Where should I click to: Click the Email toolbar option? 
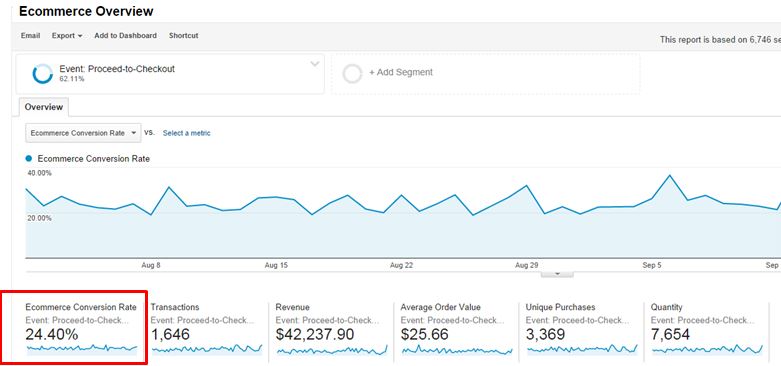[30, 36]
